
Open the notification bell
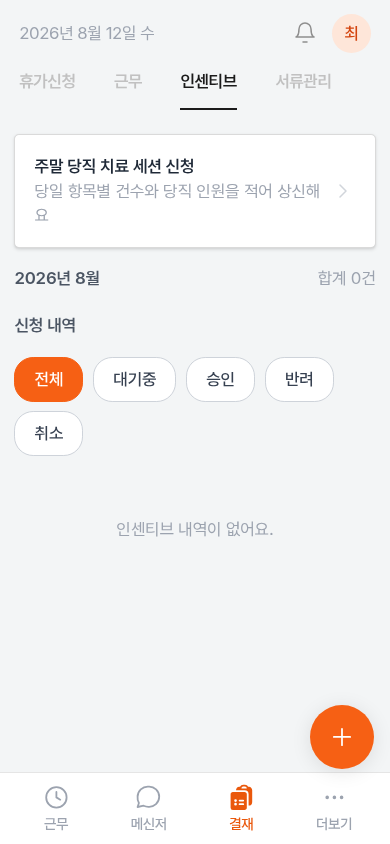305,33
